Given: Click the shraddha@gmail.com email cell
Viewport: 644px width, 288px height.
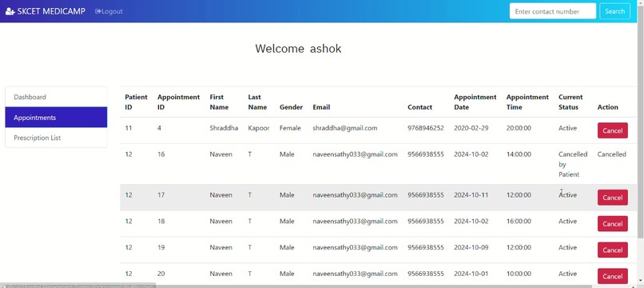Looking at the screenshot, I should (345, 128).
